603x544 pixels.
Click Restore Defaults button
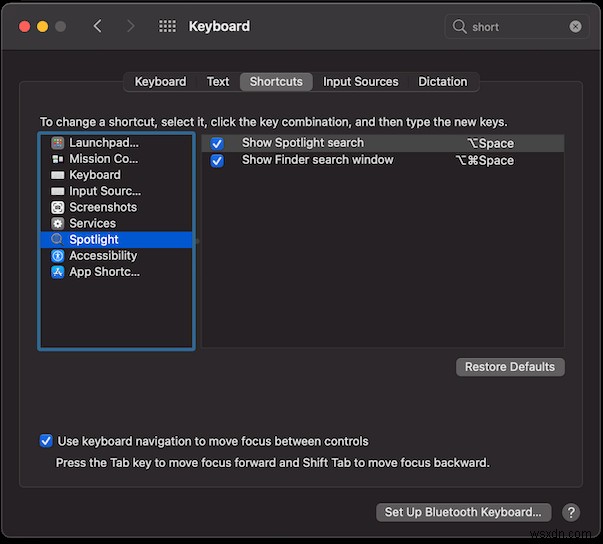(510, 367)
